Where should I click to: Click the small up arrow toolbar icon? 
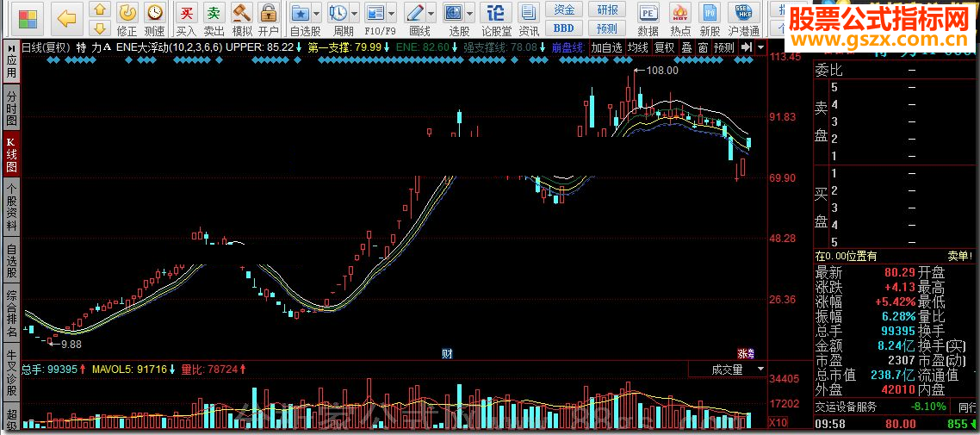pyautogui.click(x=100, y=9)
